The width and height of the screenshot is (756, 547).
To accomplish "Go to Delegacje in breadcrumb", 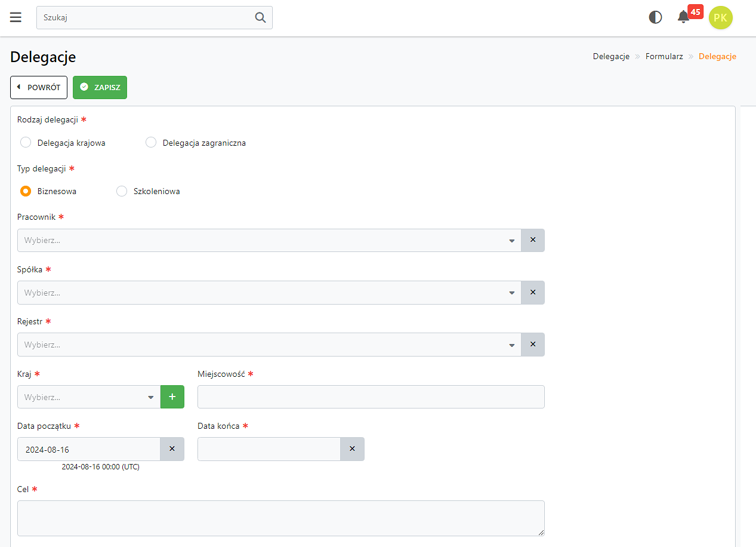I will point(611,57).
